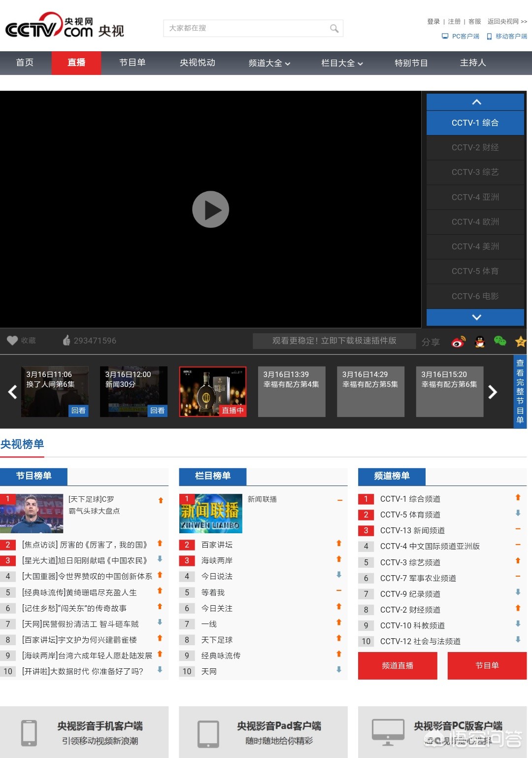
Task: Click the star favorites share icon
Action: click(x=520, y=341)
